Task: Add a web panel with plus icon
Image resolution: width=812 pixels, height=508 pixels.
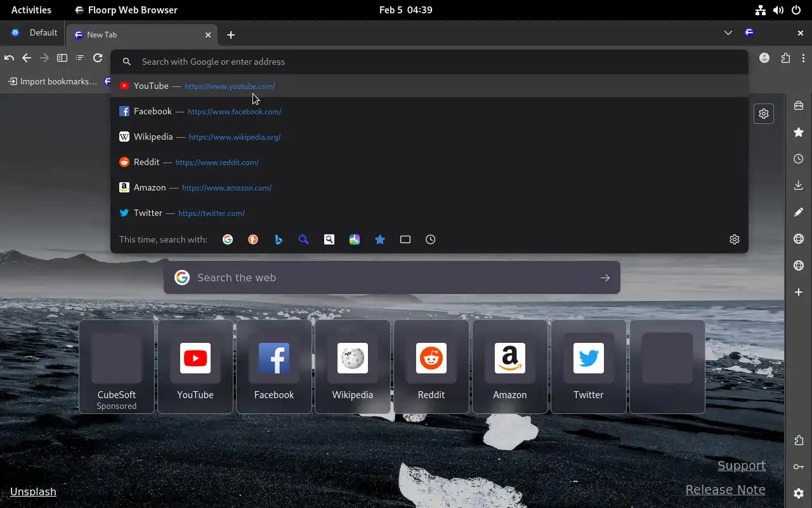Action: (x=799, y=292)
